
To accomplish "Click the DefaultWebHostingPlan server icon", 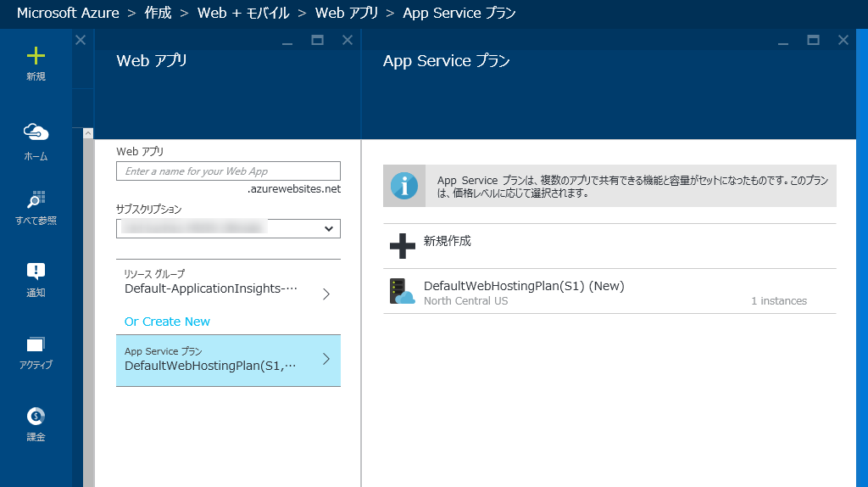I will point(402,292).
